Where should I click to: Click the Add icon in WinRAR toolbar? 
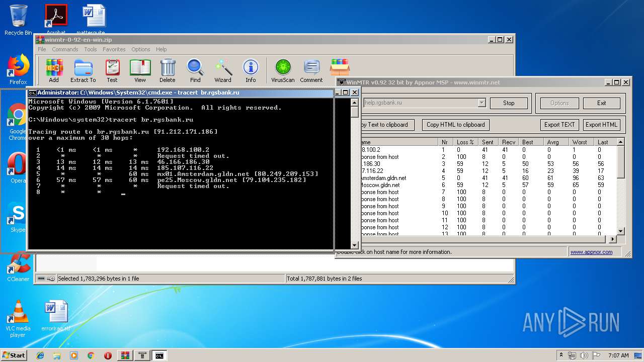pos(54,71)
